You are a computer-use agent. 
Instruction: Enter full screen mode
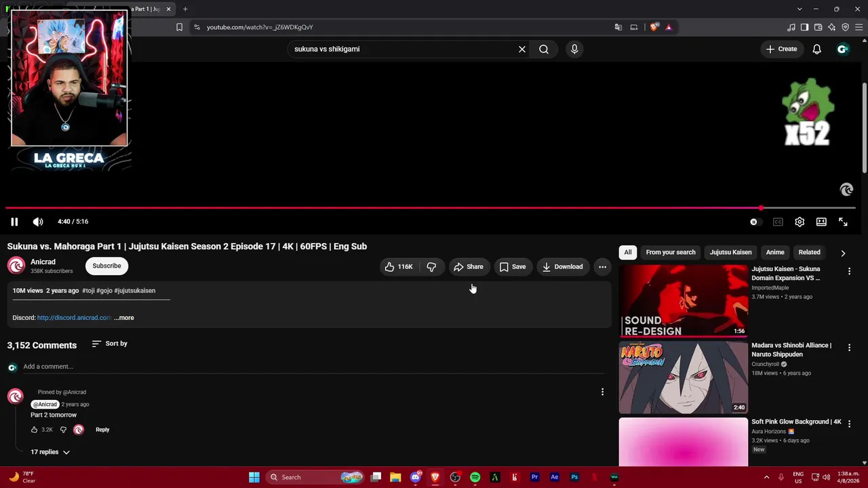coord(843,222)
